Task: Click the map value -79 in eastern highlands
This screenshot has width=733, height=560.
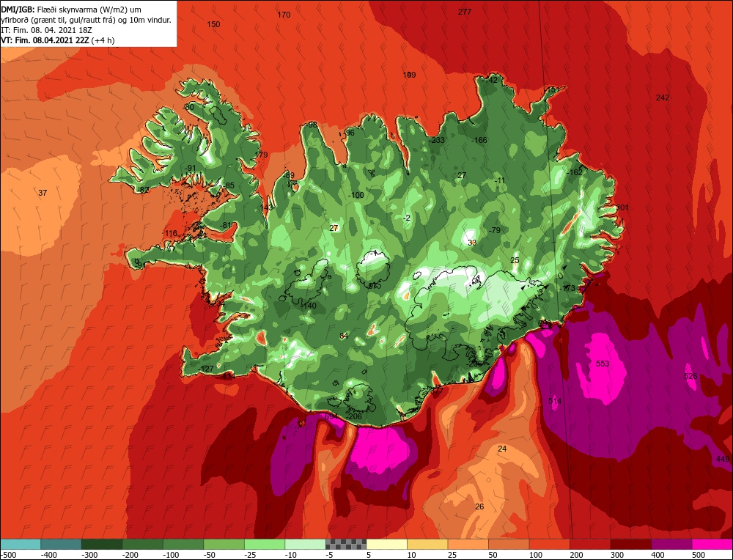Action: pyautogui.click(x=494, y=230)
